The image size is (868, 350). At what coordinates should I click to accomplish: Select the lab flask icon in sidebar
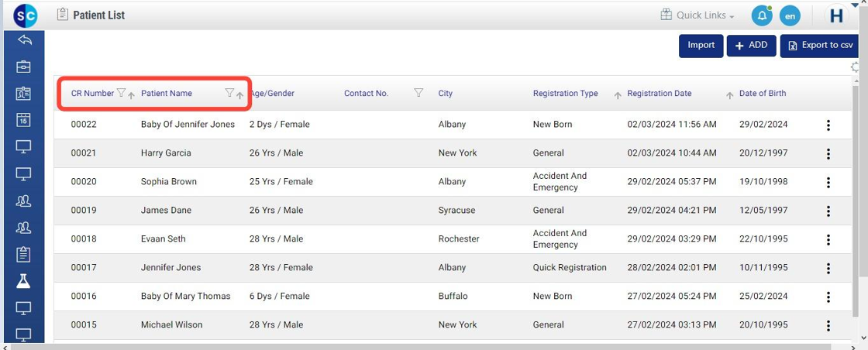click(x=23, y=281)
